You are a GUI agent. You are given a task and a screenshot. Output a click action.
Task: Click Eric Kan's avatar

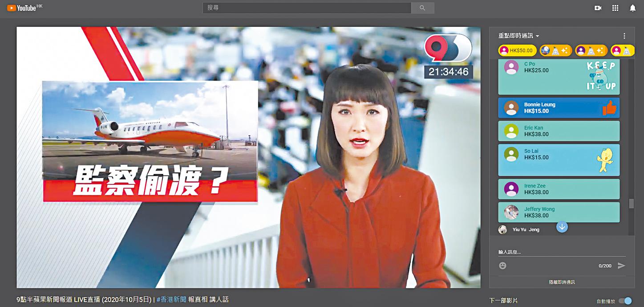(511, 131)
